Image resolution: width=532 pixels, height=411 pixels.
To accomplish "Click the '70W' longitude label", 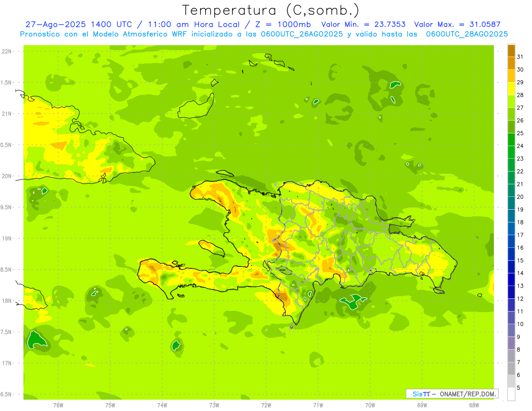I will point(370,405).
